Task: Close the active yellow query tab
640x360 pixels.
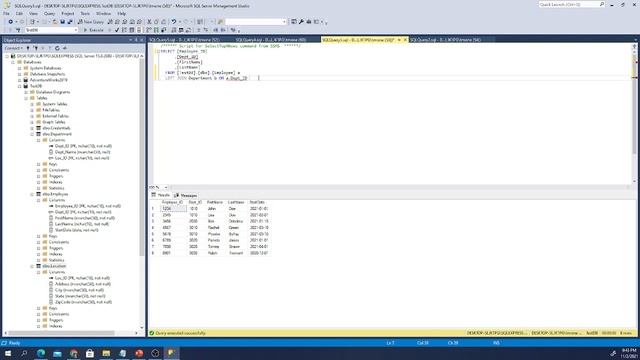Action: [x=405, y=40]
